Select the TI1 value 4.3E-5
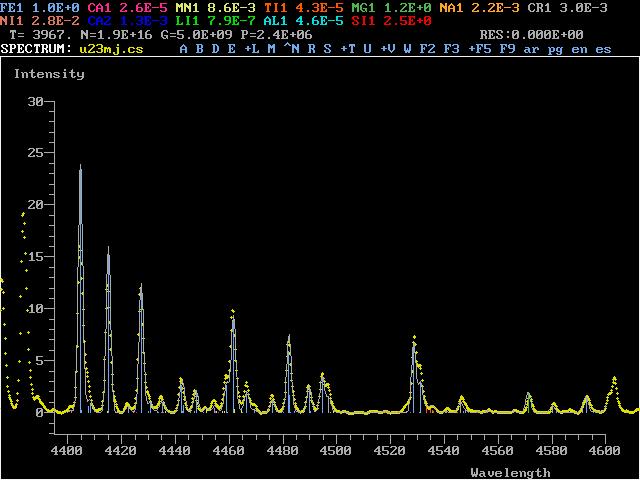640x480 pixels. click(320, 7)
